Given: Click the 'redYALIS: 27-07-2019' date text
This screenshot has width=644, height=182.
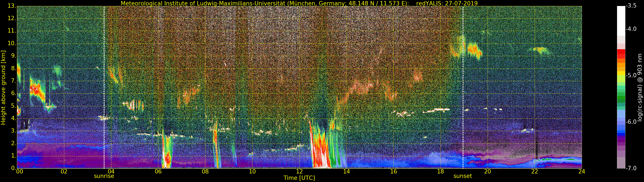Looking at the screenshot, I should coord(447,3).
